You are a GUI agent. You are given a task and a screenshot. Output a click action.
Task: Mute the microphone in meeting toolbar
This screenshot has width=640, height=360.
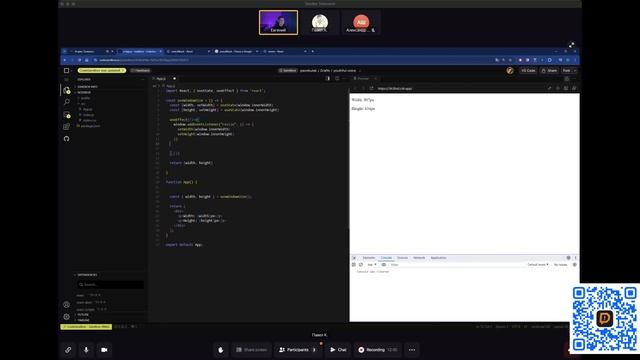coord(86,350)
